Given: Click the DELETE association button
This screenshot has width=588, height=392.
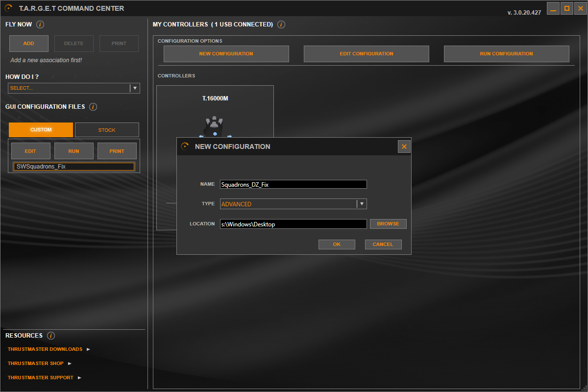Looking at the screenshot, I should coord(74,44).
